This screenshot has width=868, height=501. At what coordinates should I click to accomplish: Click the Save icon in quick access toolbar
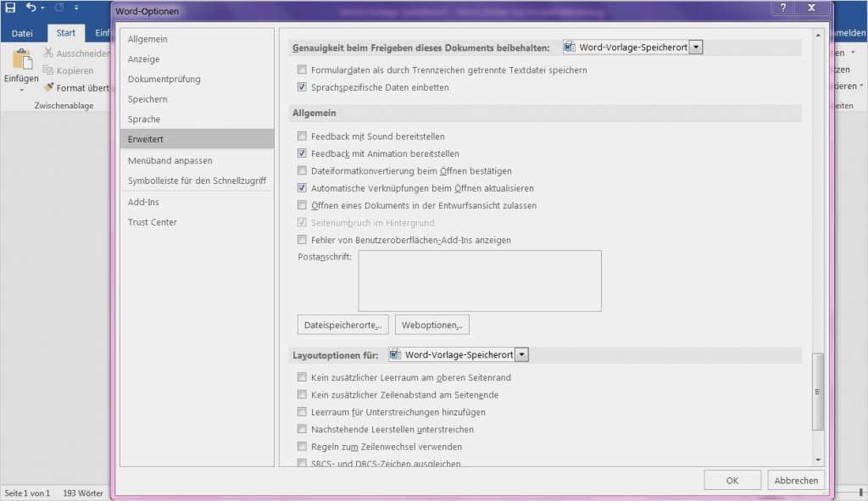[11, 8]
